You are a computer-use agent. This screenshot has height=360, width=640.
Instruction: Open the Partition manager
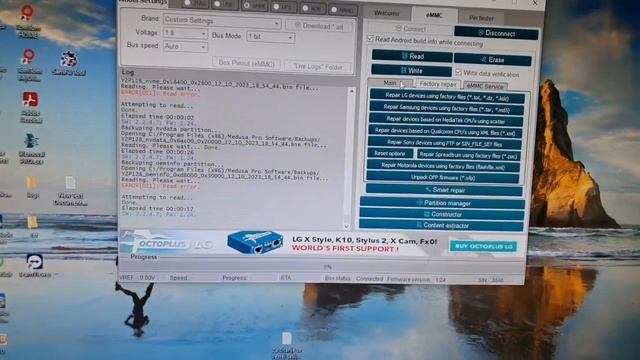point(442,203)
